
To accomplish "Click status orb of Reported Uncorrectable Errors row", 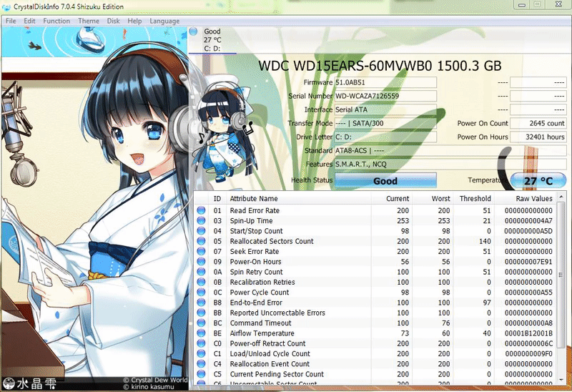I will 201,313.
